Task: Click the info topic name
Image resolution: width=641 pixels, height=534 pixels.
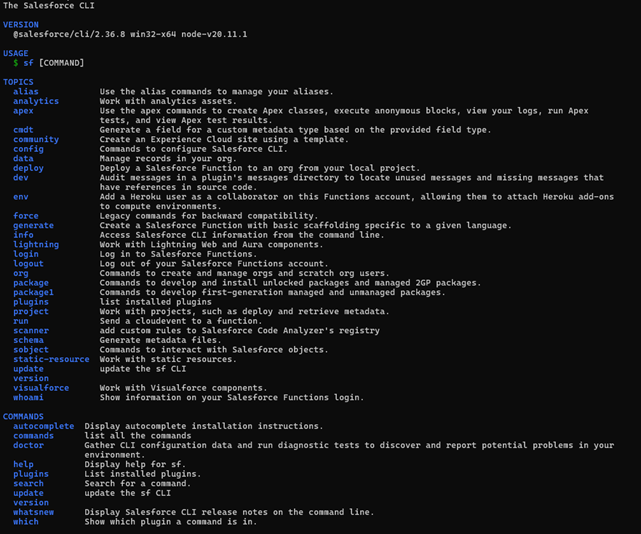Action: 23,235
